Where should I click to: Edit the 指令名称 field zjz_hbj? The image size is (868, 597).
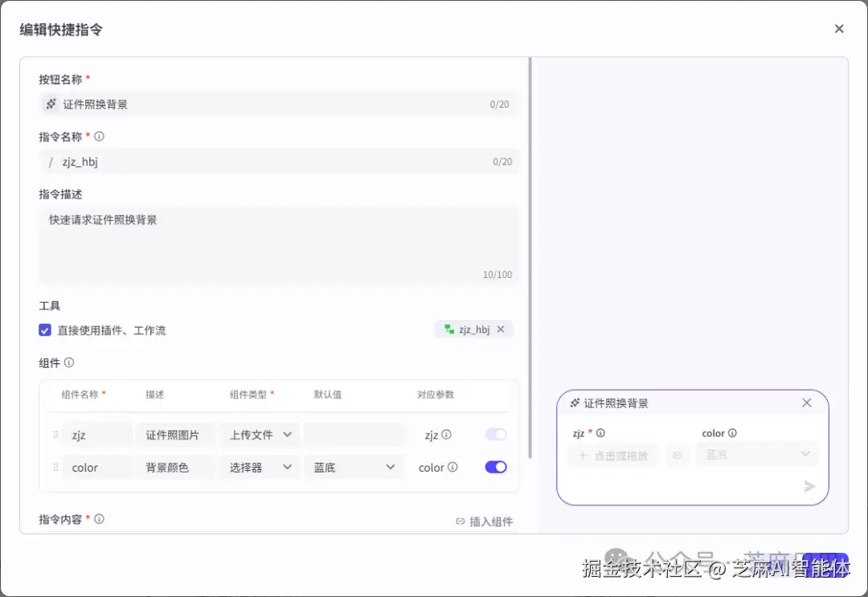point(279,162)
